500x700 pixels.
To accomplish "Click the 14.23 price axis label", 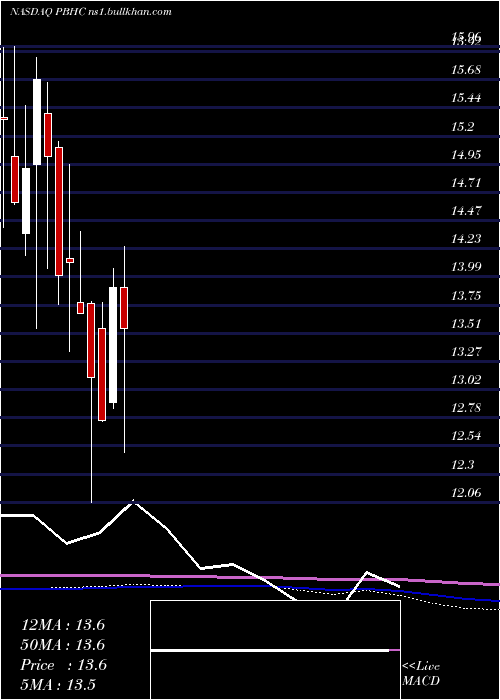I will (x=466, y=239).
